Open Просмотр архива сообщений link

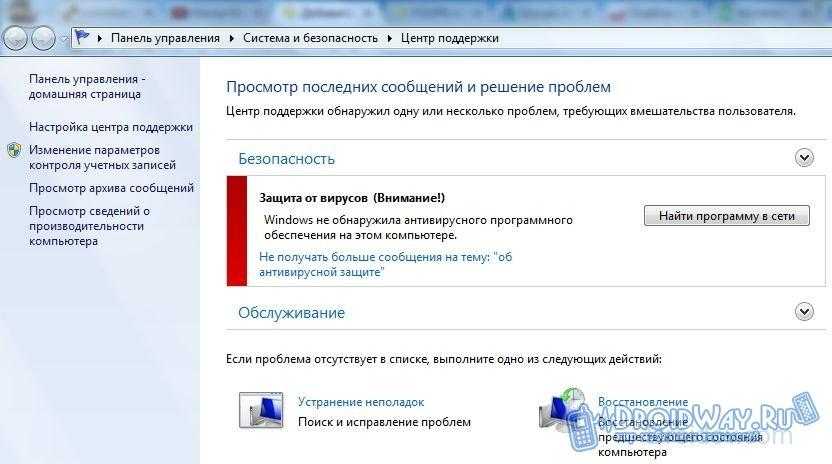[x=111, y=188]
